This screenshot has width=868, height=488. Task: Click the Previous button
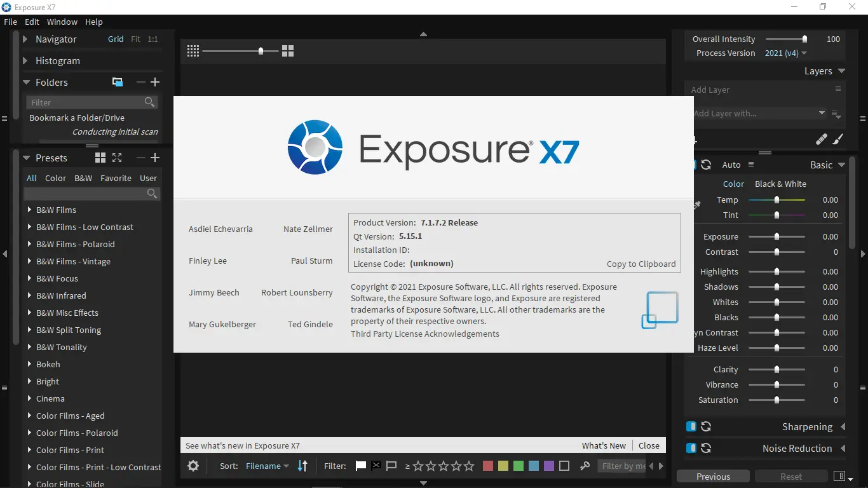(x=713, y=477)
